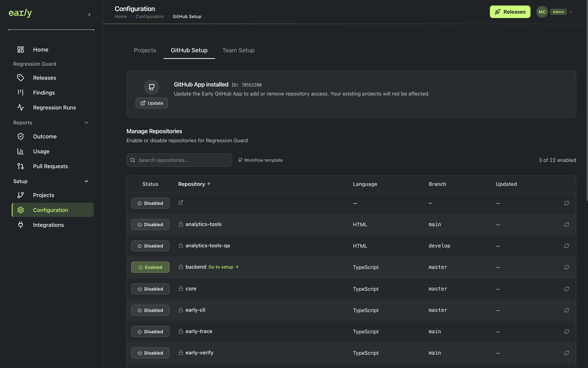Refresh the analytics-tools-qa row
Screen dimensions: 588x368
pos(567,246)
